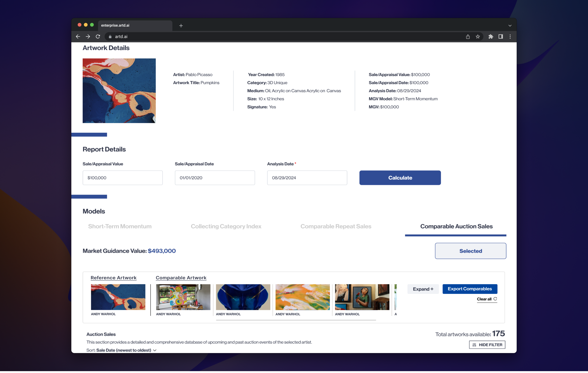Click the total artworks count 175

pyautogui.click(x=498, y=333)
